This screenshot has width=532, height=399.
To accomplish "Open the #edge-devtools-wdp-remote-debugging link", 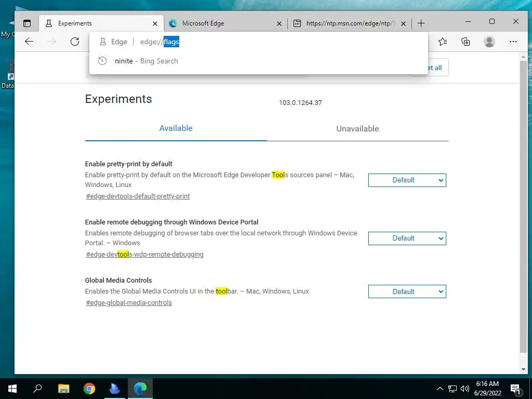I will (x=144, y=255).
